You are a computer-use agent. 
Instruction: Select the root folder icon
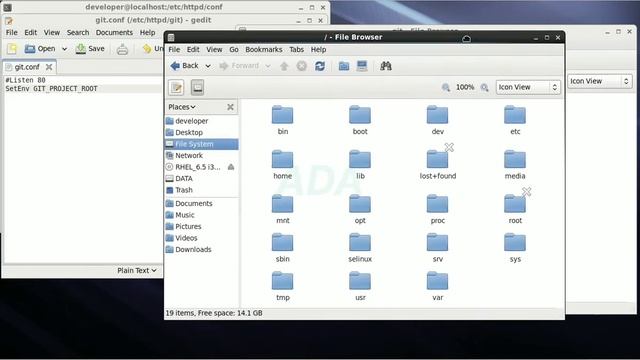(x=515, y=204)
